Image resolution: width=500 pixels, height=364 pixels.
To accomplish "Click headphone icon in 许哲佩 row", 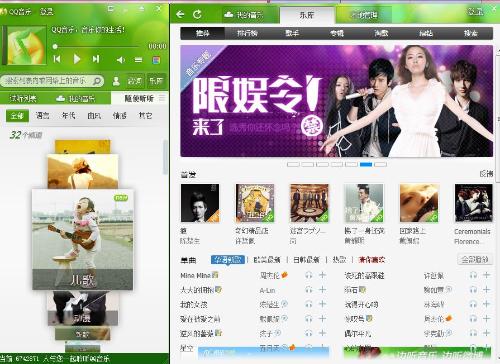I will coord(473,275).
